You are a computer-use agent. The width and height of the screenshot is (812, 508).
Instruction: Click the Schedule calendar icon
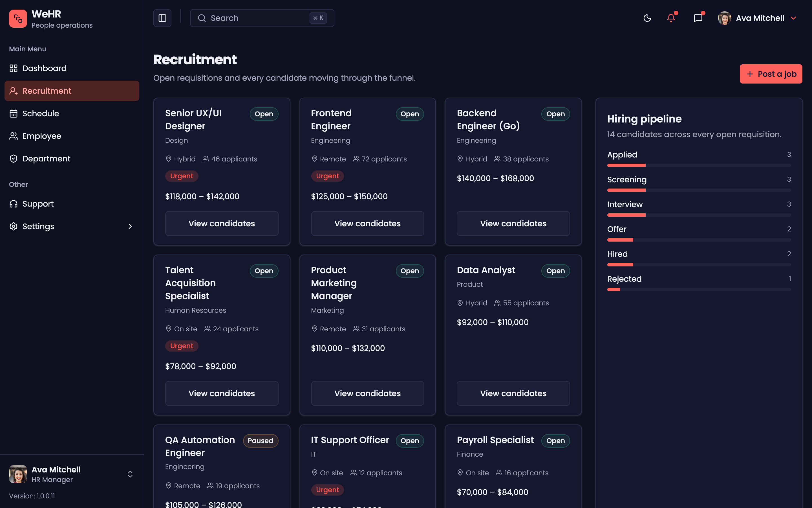14,113
